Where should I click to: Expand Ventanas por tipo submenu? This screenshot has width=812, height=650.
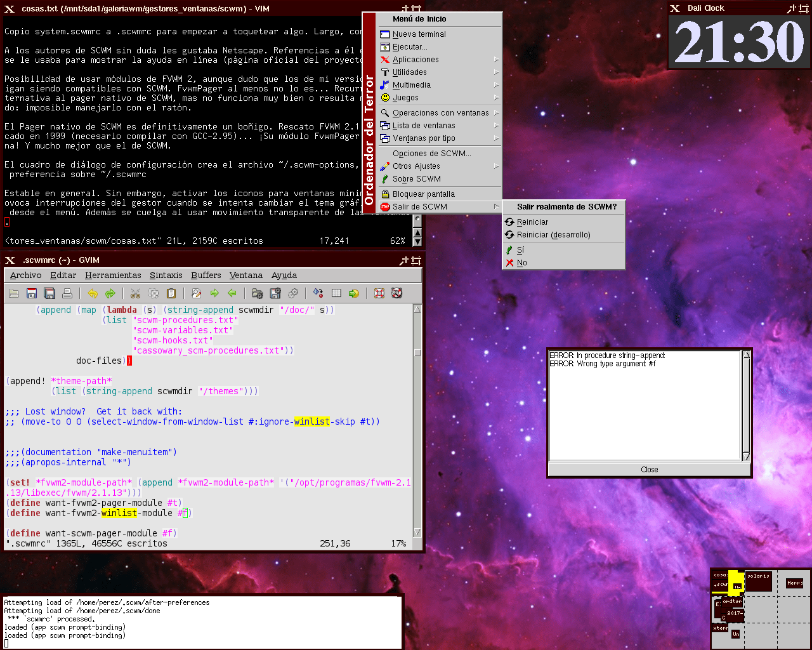coord(440,138)
